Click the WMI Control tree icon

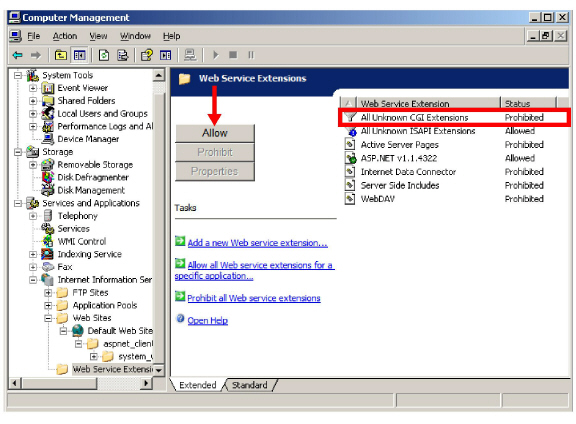48,241
